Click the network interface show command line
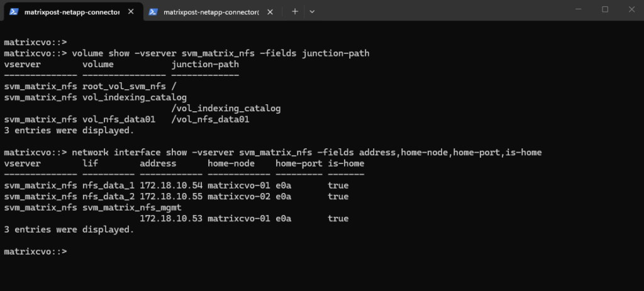644x291 pixels. [306, 153]
